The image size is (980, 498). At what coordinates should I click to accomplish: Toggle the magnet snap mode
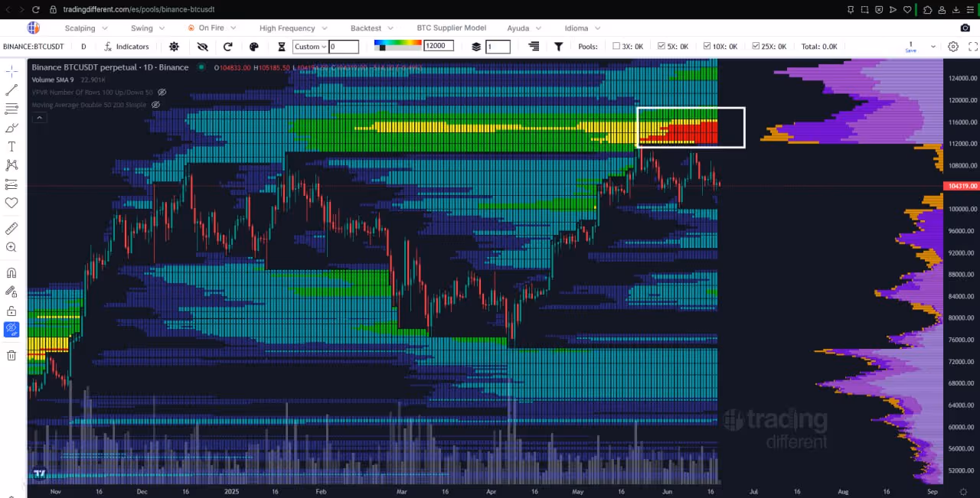[x=11, y=272]
